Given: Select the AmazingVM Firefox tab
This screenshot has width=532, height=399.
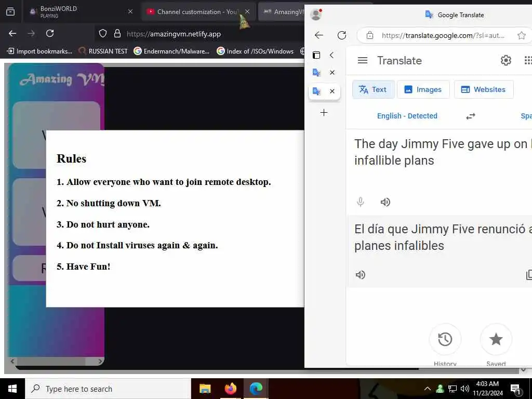Looking at the screenshot, I should pos(282,11).
